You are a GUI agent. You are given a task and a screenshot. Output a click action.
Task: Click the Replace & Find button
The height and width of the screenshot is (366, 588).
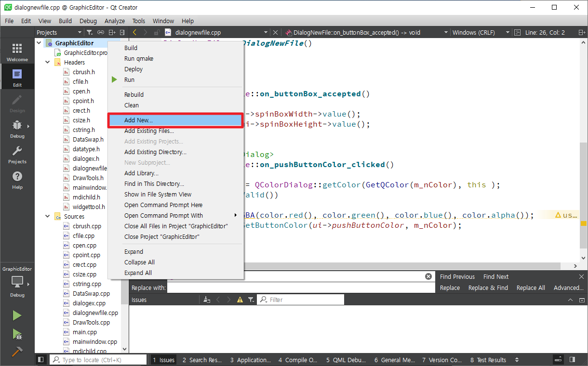tap(488, 288)
